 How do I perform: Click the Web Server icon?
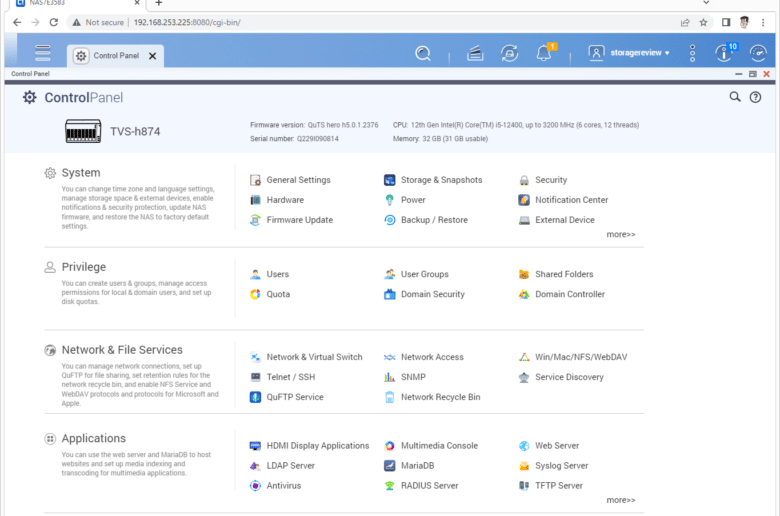524,446
